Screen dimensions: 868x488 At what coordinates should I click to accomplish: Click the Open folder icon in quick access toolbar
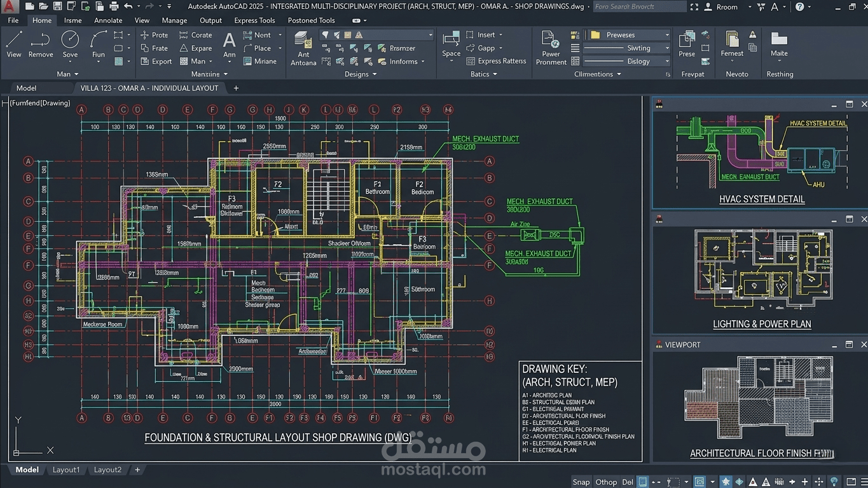pyautogui.click(x=43, y=6)
